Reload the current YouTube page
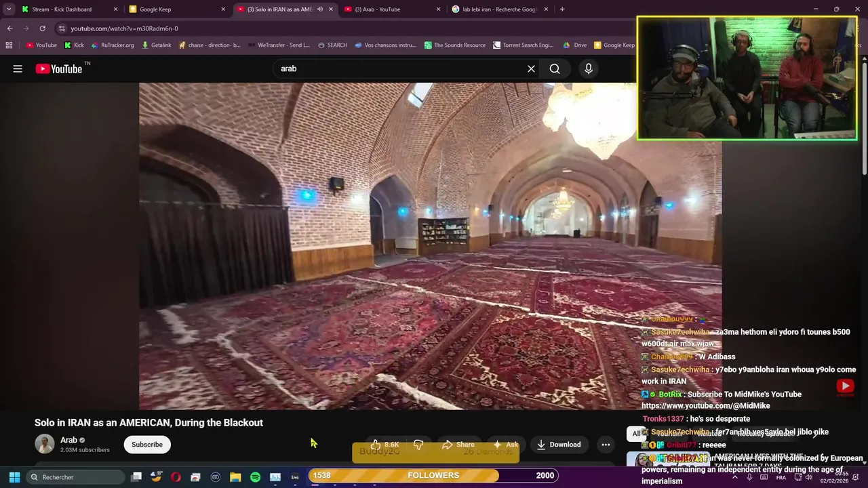 point(42,28)
